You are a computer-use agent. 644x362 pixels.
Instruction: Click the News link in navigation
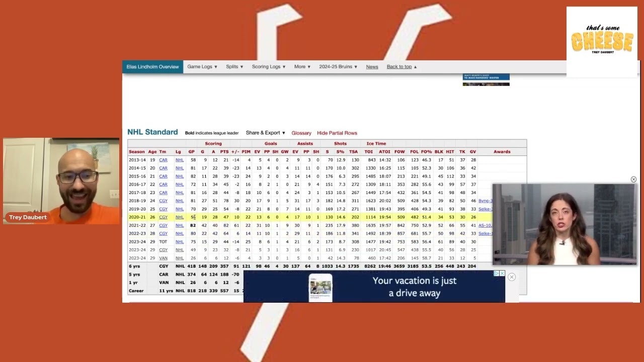[x=372, y=67]
